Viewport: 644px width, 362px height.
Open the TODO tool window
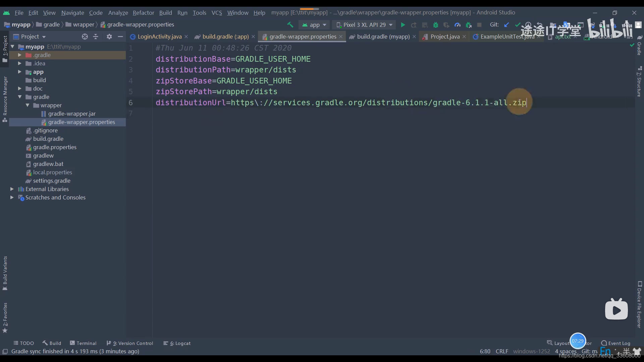23,343
